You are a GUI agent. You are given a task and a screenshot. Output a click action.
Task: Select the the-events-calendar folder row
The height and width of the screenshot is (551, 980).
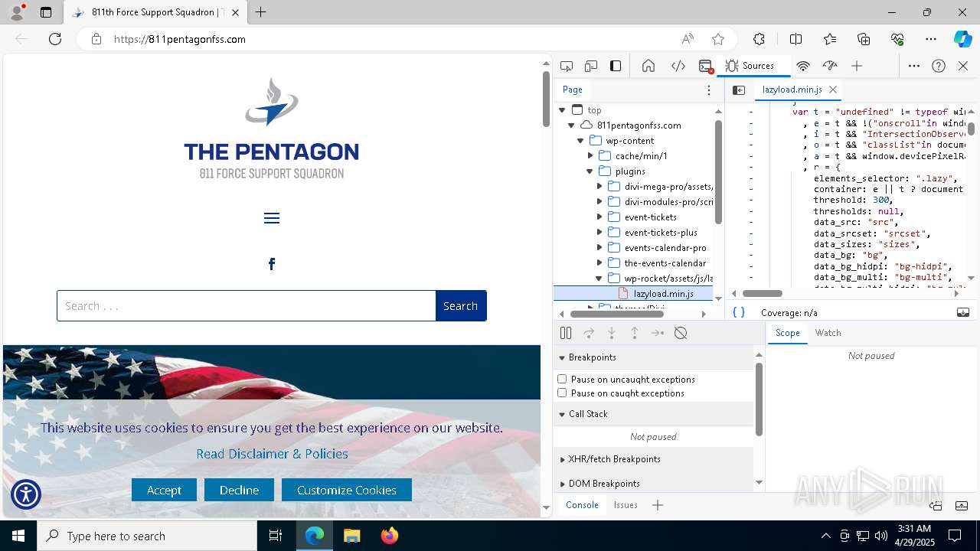[633, 263]
